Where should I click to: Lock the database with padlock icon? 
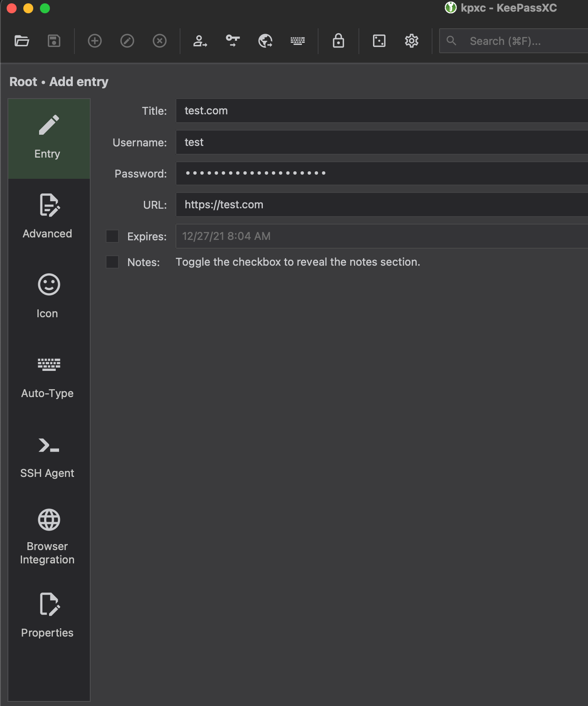(338, 41)
